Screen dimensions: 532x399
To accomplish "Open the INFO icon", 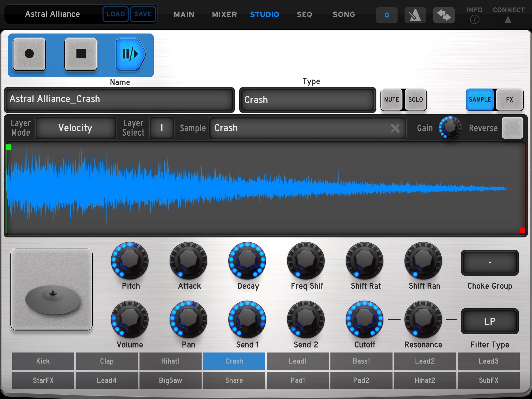I will click(x=474, y=19).
